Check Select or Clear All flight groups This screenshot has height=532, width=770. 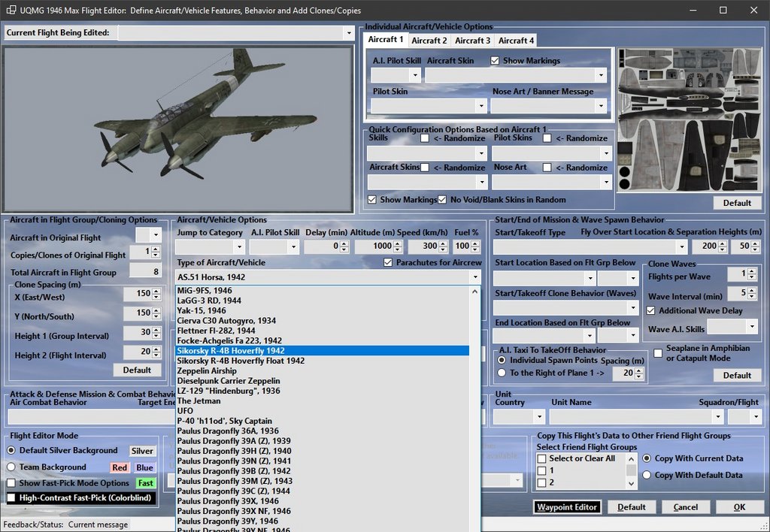pyautogui.click(x=541, y=458)
